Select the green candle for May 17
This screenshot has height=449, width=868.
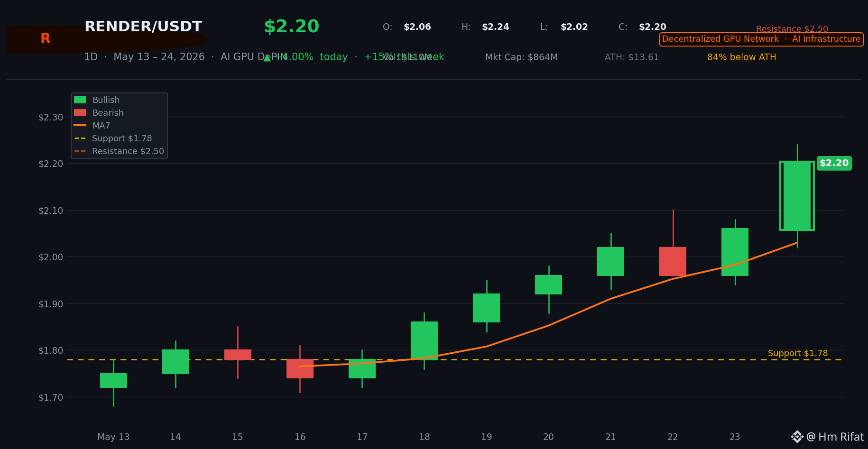pos(362,368)
